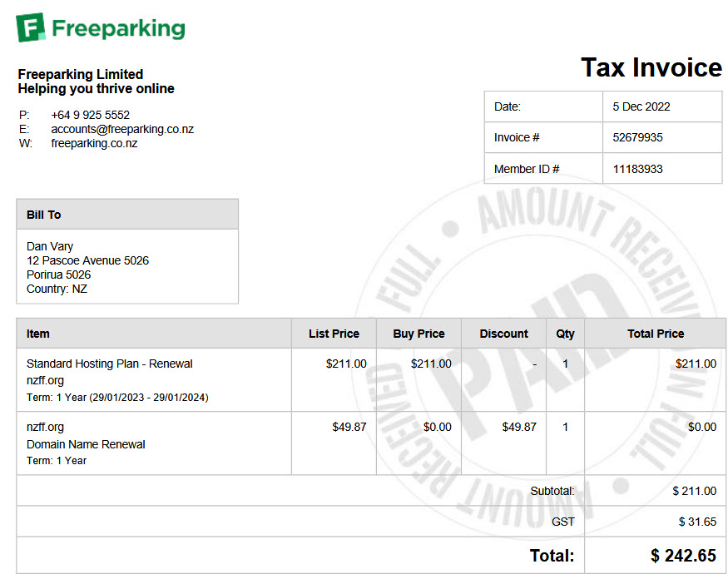Select subtotal amount $ 211.00
Viewport: 728px width, 574px height.
[x=694, y=491]
